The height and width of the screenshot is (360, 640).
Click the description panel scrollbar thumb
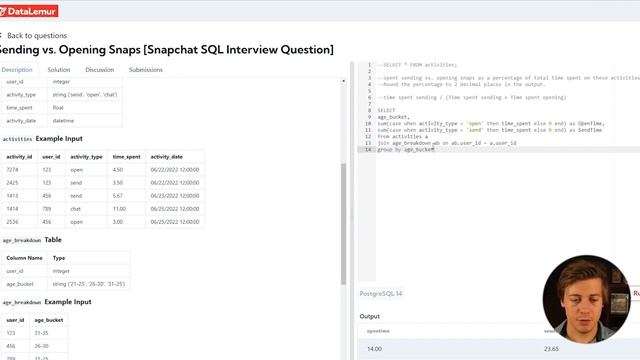click(x=343, y=224)
